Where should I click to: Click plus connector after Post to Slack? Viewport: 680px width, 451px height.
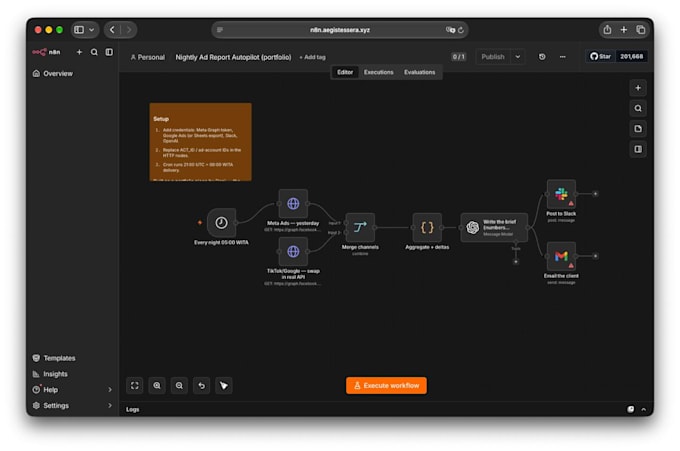point(595,194)
